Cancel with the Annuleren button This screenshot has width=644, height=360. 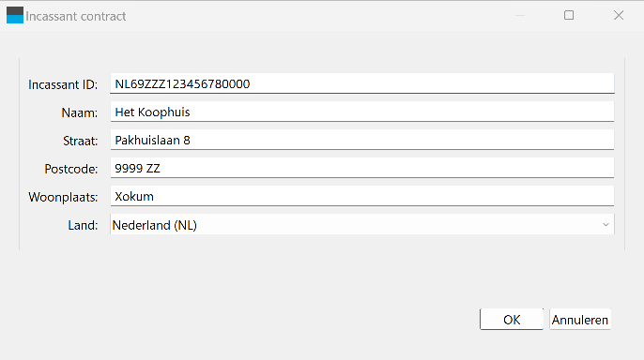pos(580,320)
